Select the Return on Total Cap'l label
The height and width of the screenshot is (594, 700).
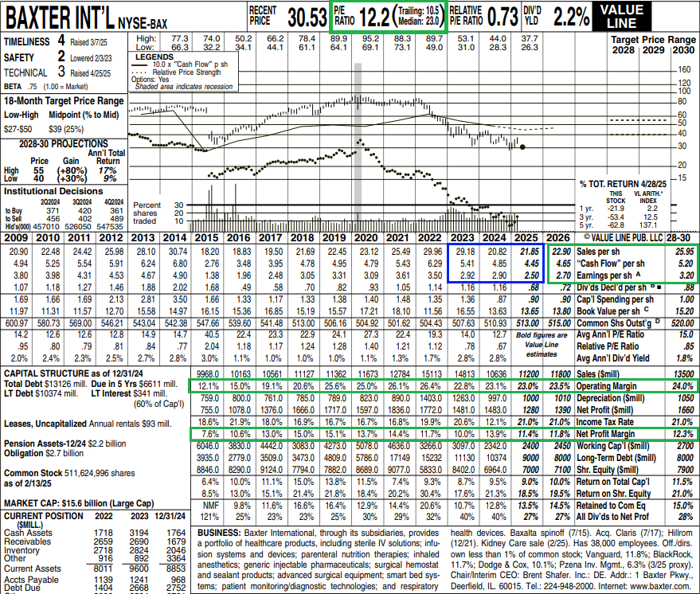(613, 482)
